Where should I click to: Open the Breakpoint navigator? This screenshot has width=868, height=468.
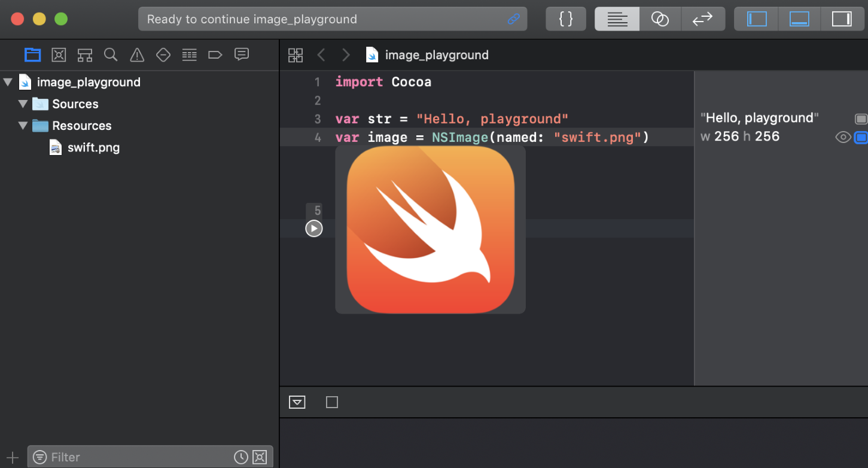(215, 55)
